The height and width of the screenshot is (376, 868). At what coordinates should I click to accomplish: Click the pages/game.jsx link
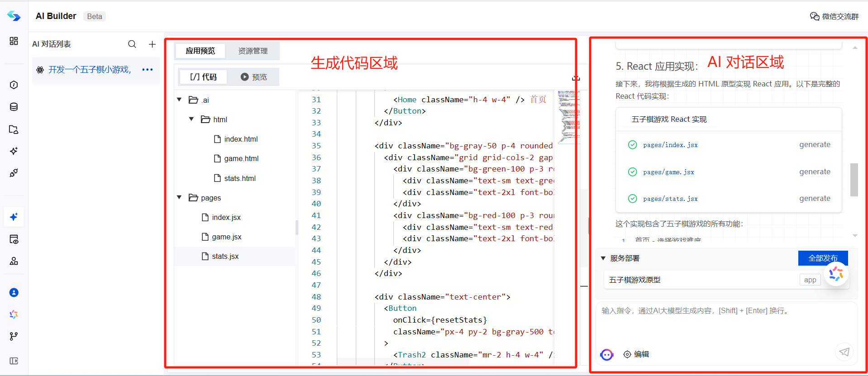pos(668,172)
